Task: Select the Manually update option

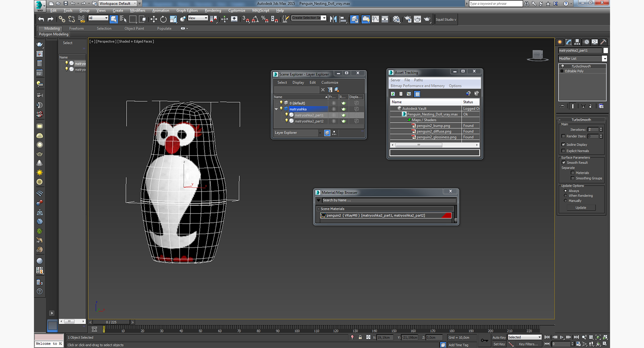Action: click(x=566, y=201)
